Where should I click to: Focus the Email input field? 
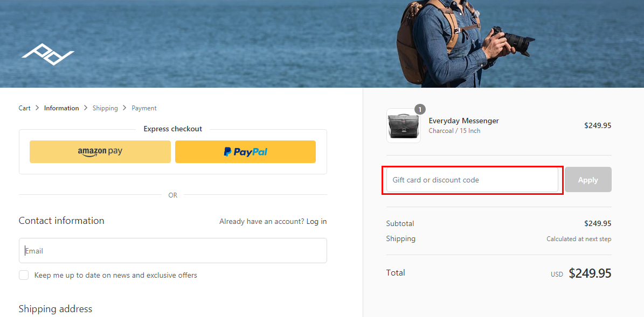173,251
